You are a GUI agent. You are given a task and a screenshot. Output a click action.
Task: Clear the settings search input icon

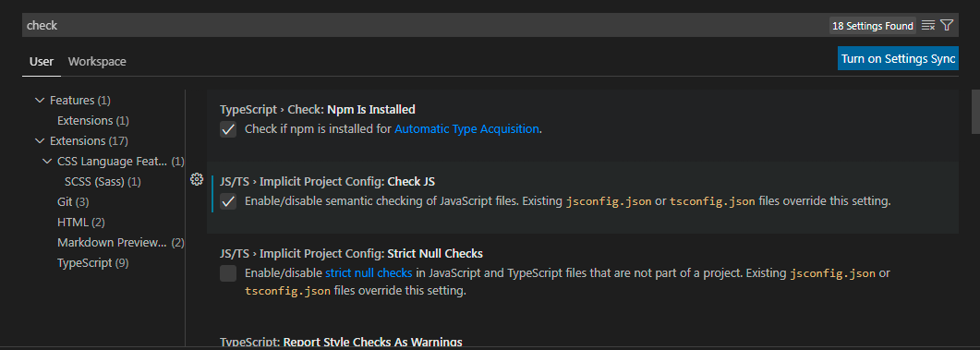click(x=928, y=26)
